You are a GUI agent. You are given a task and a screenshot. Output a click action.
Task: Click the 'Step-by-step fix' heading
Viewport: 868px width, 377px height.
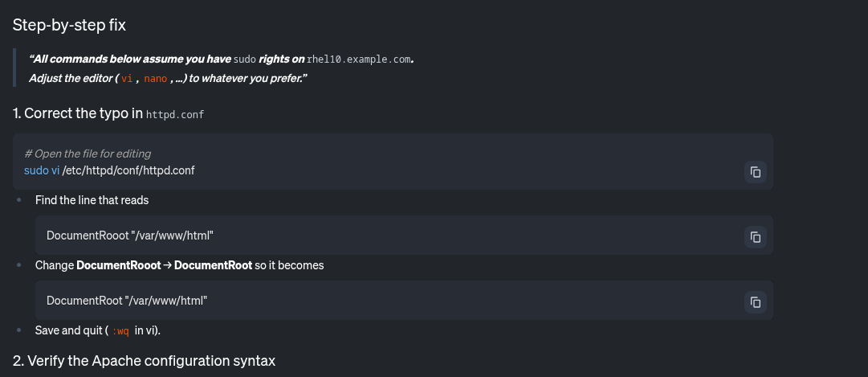coord(69,25)
